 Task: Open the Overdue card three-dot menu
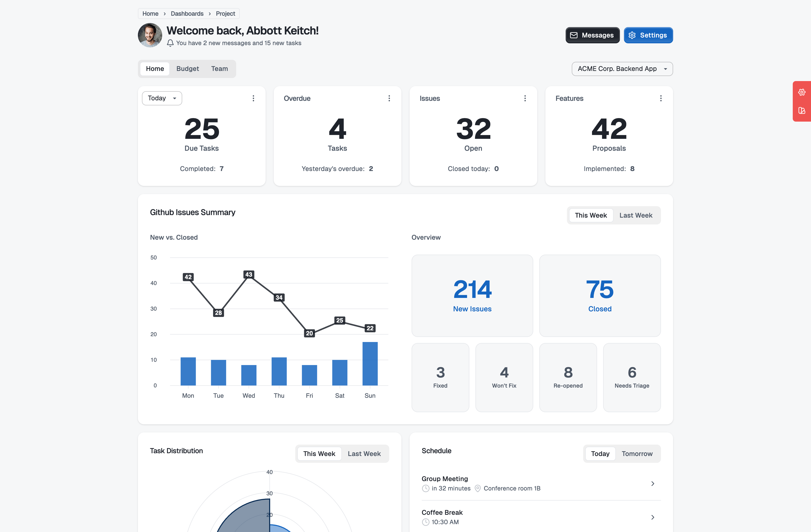[x=389, y=99]
